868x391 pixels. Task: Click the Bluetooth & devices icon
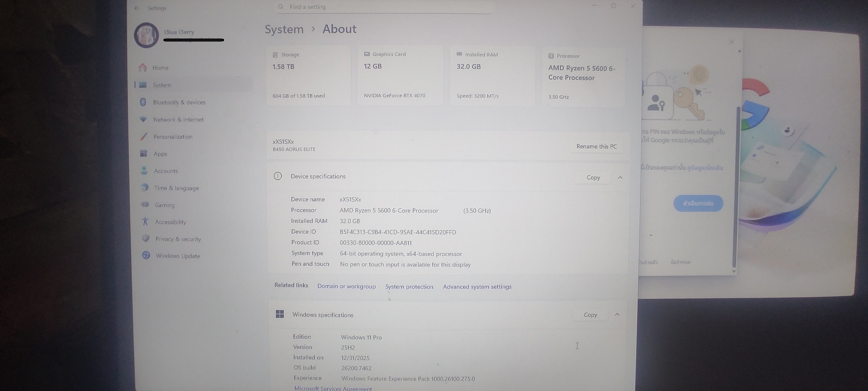point(143,102)
